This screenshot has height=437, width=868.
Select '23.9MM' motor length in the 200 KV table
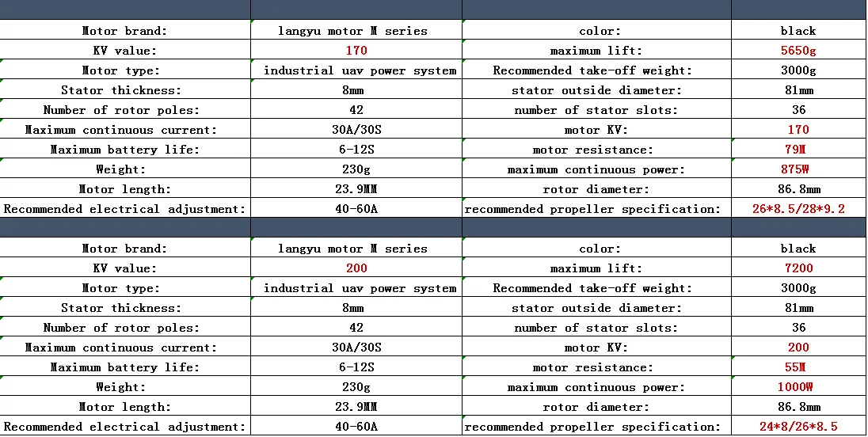point(356,407)
